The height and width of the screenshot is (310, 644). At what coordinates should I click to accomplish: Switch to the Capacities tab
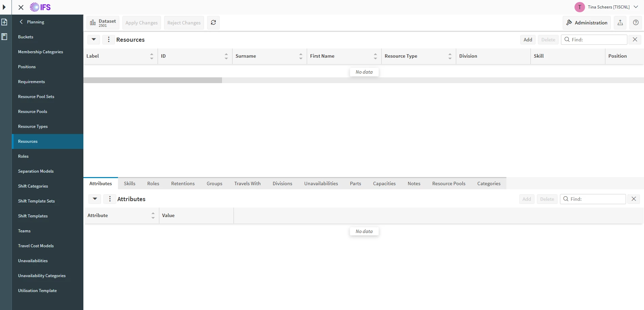(384, 183)
